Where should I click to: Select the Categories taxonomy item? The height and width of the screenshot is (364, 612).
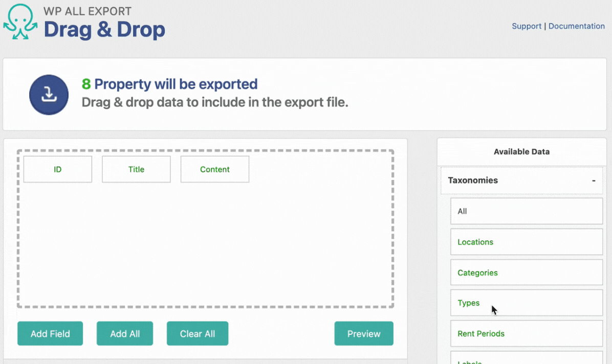click(x=526, y=272)
